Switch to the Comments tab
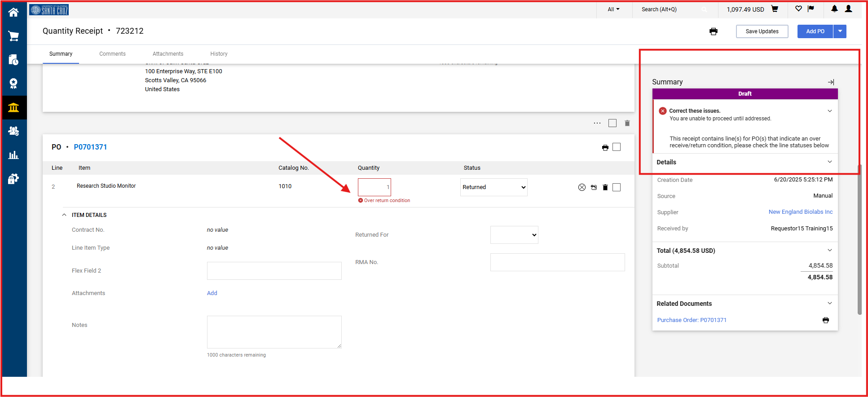Image resolution: width=868 pixels, height=397 pixels. [x=112, y=54]
